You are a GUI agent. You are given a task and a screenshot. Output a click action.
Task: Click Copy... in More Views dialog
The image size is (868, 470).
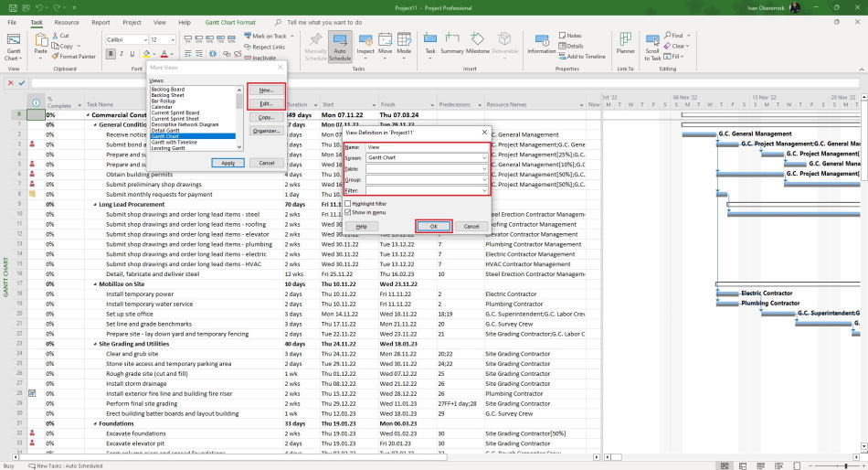[x=266, y=117]
